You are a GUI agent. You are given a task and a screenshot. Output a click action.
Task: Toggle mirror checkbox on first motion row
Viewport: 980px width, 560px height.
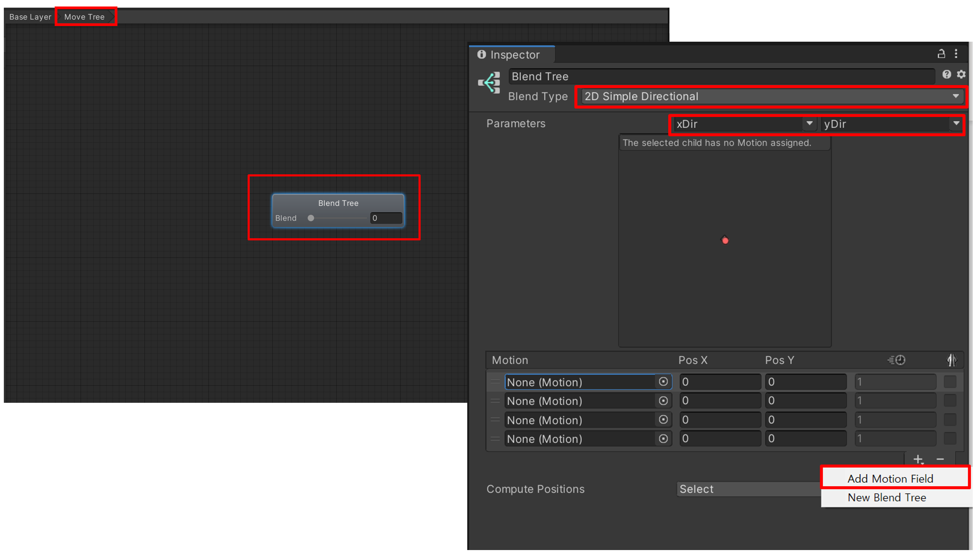click(x=949, y=381)
